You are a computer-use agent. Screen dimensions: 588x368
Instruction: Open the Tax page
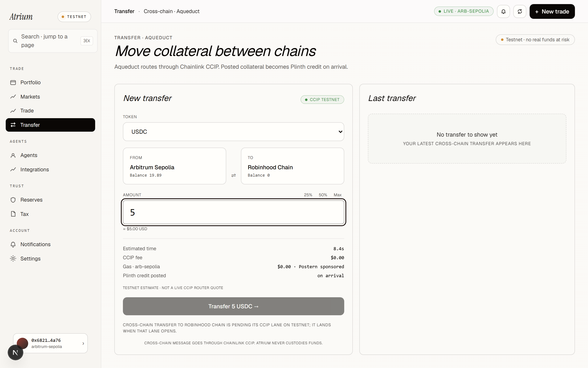click(x=50, y=214)
